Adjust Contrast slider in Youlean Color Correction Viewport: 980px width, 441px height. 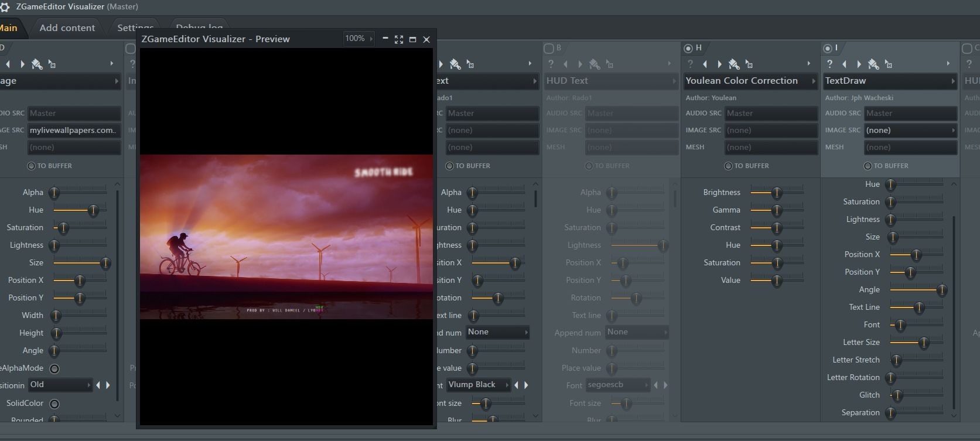(x=777, y=227)
